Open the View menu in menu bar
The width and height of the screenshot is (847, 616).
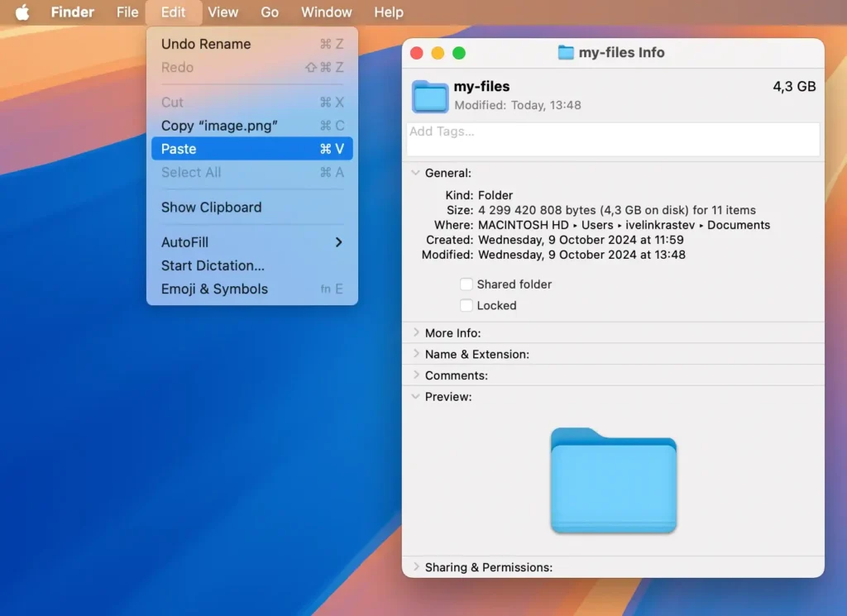[x=223, y=12]
